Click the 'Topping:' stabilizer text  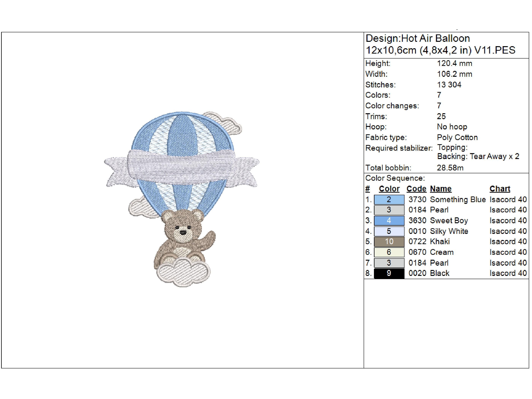pyautogui.click(x=452, y=147)
